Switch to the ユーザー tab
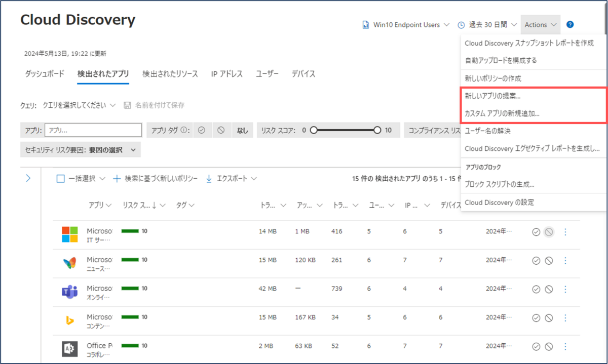608x364 pixels. (x=267, y=74)
